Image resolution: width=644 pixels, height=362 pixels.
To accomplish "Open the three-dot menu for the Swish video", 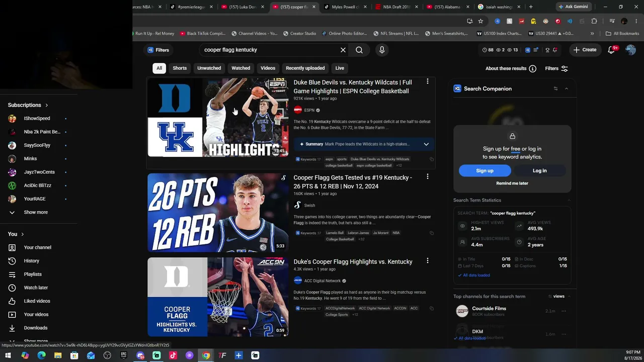I will [428, 176].
